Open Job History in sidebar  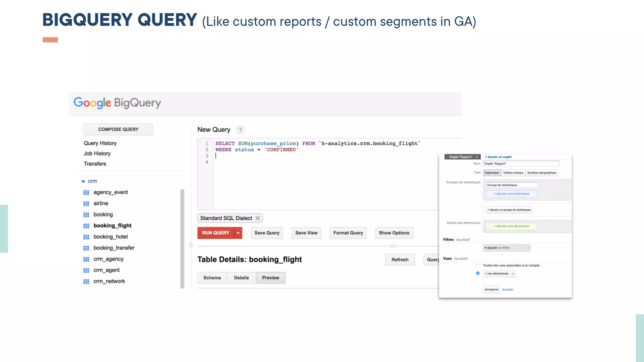[97, 154]
